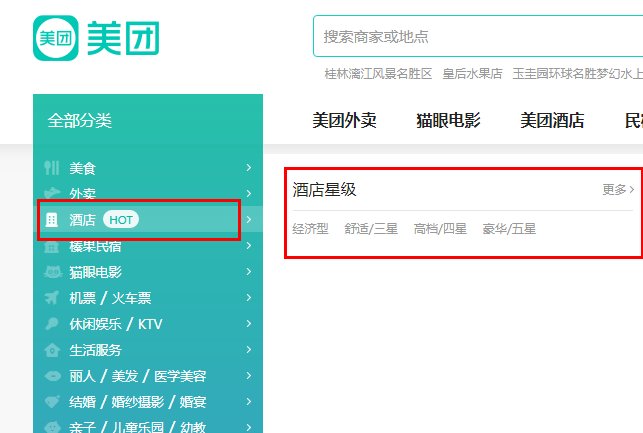The image size is (643, 433).
Task: Click the 玉圭园环球名胜梦幻水上 search suggestion
Action: click(577, 73)
